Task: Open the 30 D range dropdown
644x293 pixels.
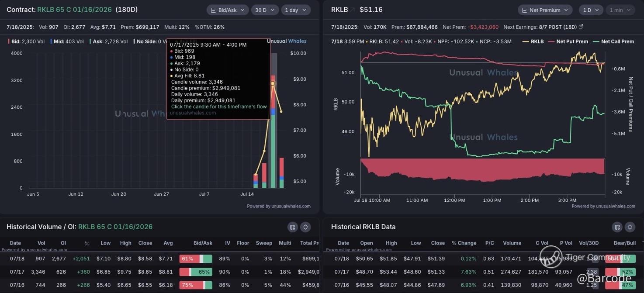Action: click(x=265, y=10)
